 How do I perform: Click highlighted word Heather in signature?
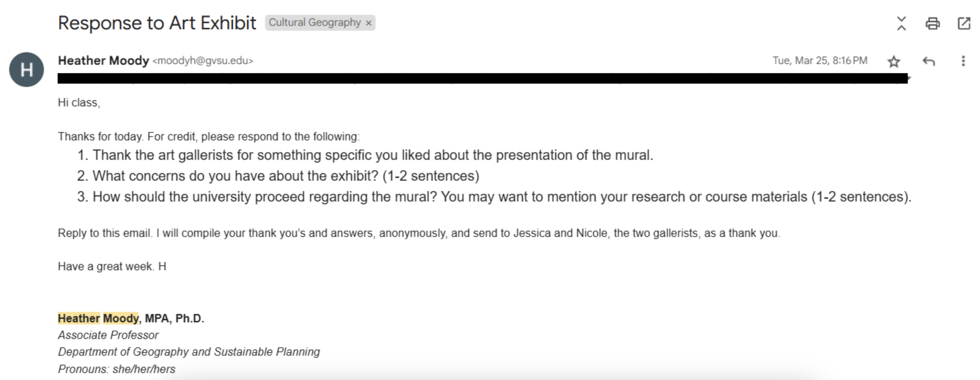(78, 318)
